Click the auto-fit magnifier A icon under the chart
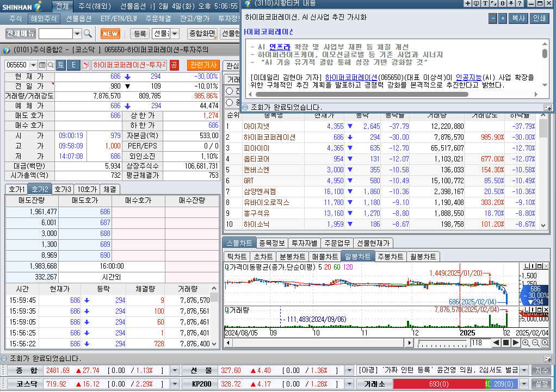The height and width of the screenshot is (392, 556). [545, 343]
